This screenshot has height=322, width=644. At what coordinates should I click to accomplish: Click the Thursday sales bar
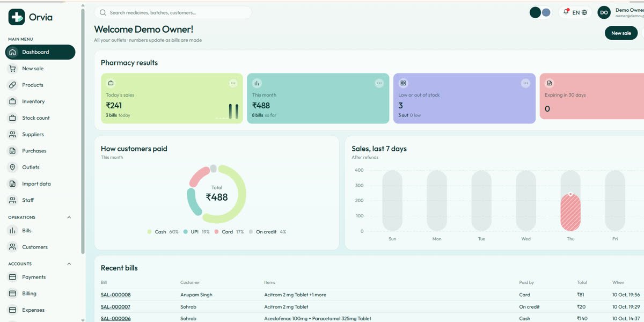[570, 213]
